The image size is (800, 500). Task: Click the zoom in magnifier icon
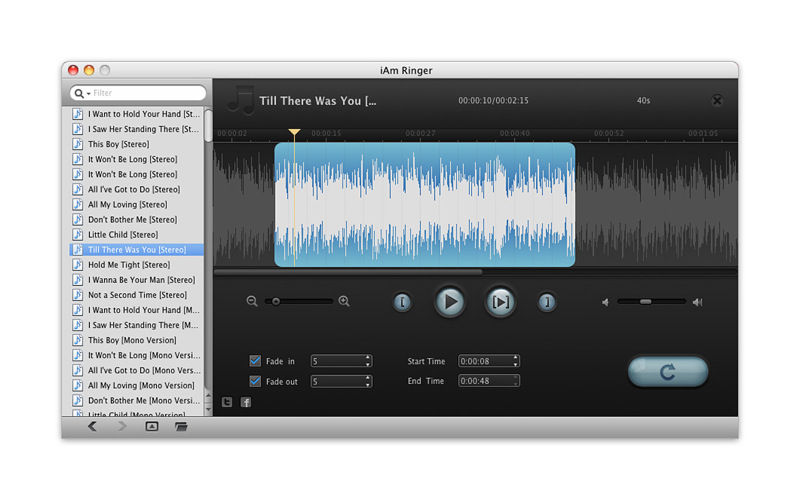344,301
